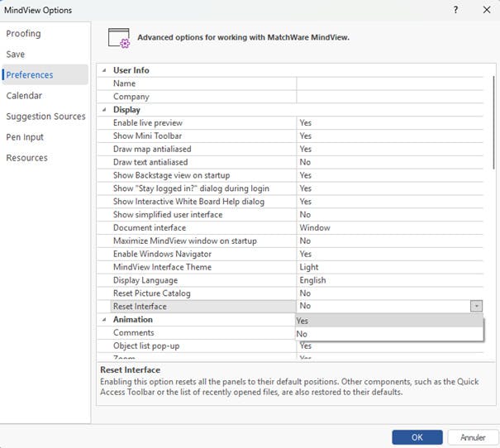Collapse the User Info section
The image size is (500, 448).
(105, 70)
